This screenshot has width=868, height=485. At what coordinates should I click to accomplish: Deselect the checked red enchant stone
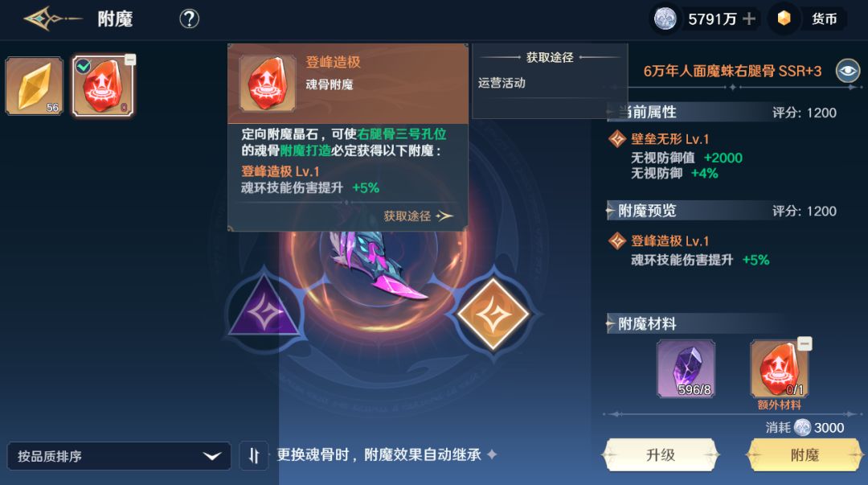pos(104,86)
